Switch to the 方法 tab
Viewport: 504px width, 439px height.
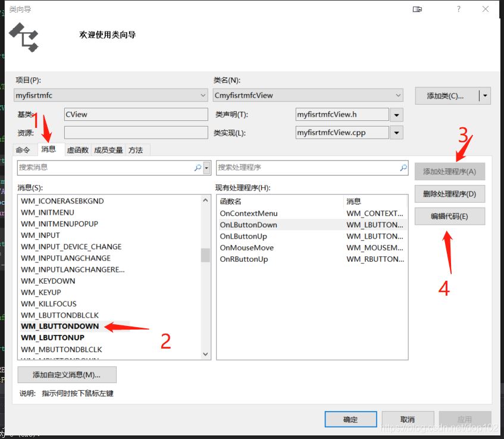click(136, 150)
